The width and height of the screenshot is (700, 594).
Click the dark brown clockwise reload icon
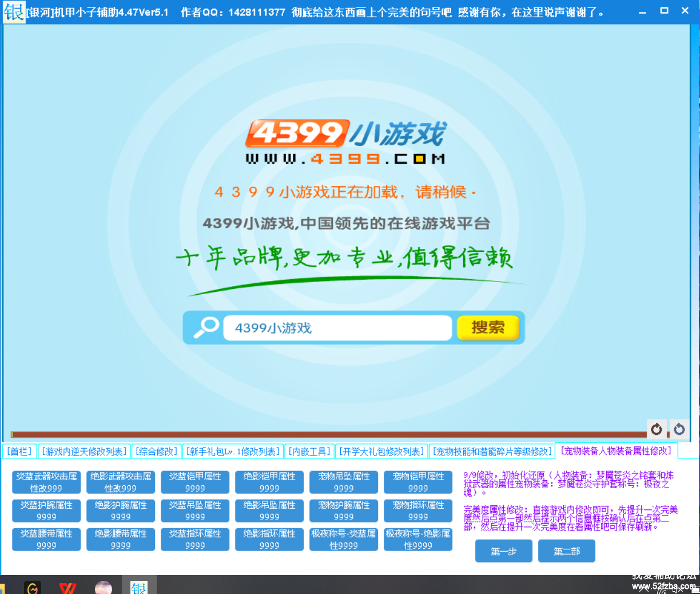coord(657,429)
